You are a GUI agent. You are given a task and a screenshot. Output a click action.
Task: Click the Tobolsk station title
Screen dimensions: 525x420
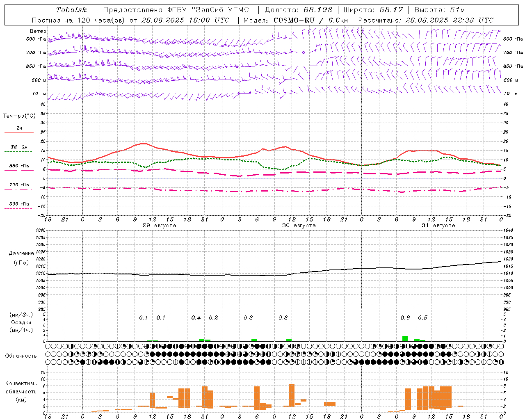tap(71, 10)
